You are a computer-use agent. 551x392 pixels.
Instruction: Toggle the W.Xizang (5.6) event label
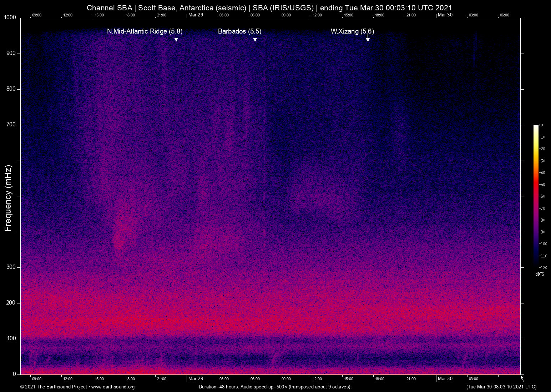(353, 31)
